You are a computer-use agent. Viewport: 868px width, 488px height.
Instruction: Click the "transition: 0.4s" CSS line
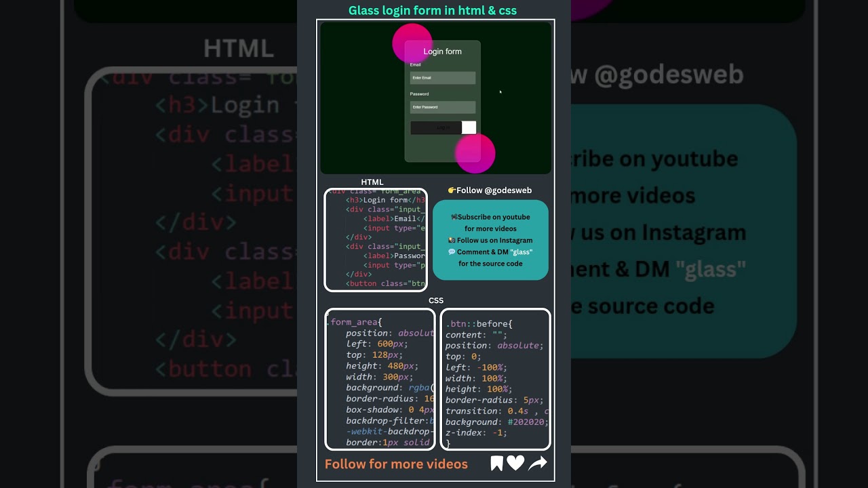[x=496, y=411]
